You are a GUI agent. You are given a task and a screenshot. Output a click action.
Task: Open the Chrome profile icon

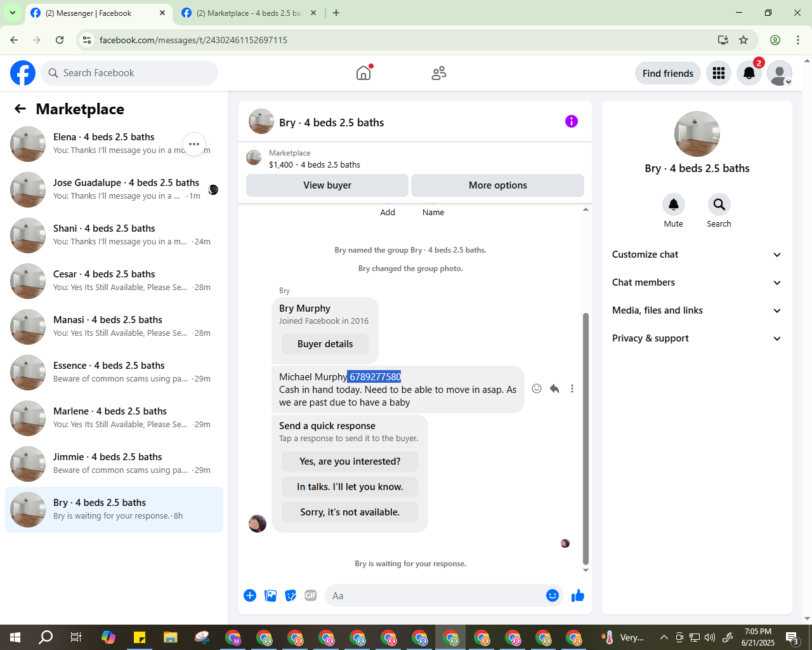click(x=775, y=40)
